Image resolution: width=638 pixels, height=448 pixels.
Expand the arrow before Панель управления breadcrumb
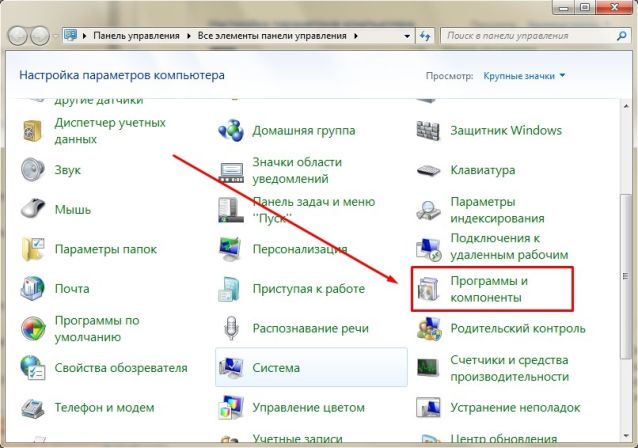click(x=85, y=36)
